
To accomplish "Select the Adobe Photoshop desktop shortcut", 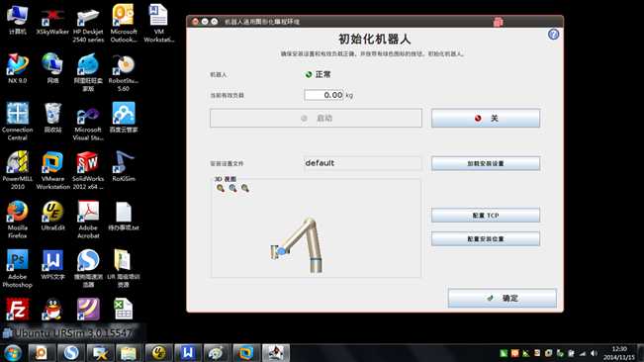I will coord(17,268).
